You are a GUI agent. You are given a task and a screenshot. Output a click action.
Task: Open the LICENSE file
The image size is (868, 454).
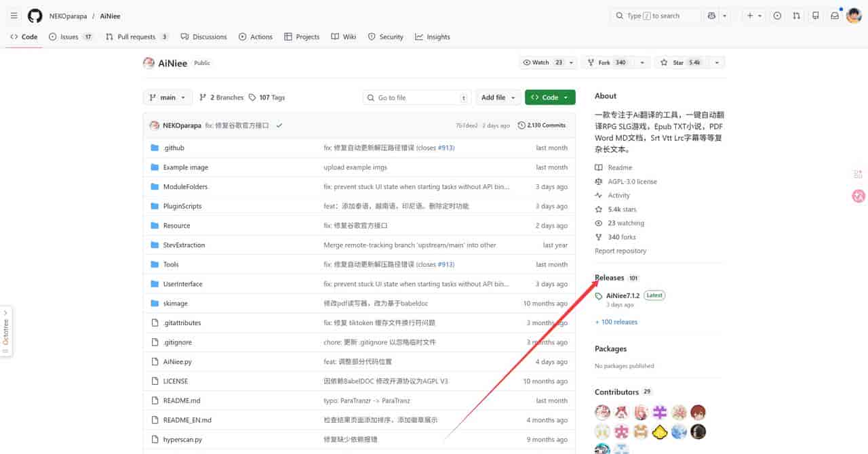(x=176, y=381)
